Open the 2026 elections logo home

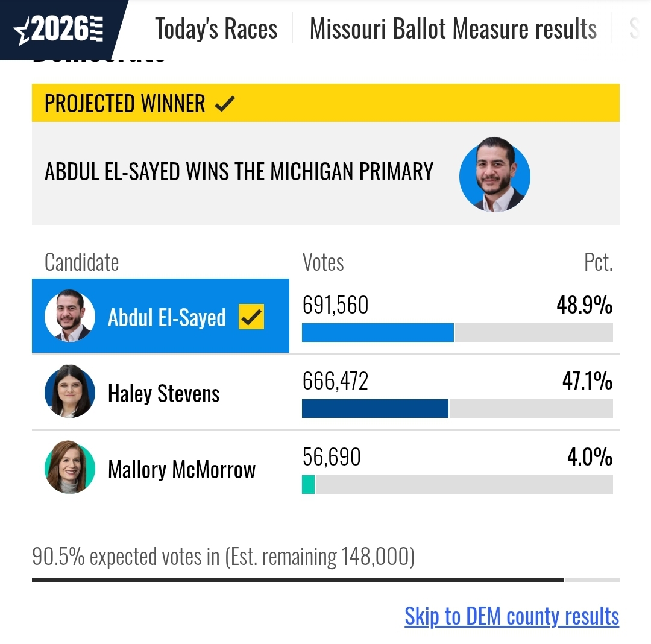pos(58,29)
